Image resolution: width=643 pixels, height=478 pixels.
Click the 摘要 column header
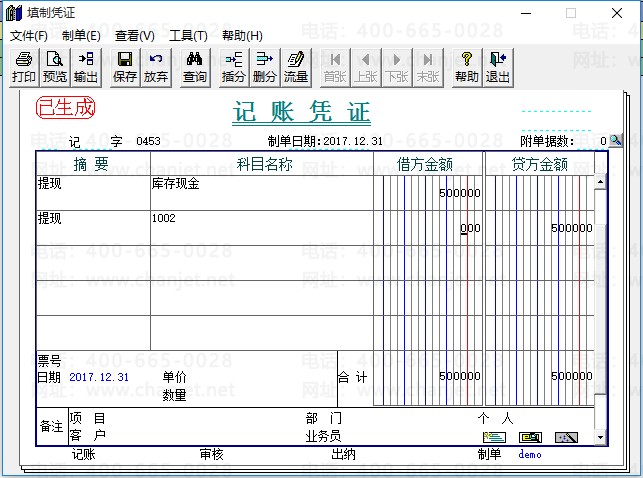point(91,164)
